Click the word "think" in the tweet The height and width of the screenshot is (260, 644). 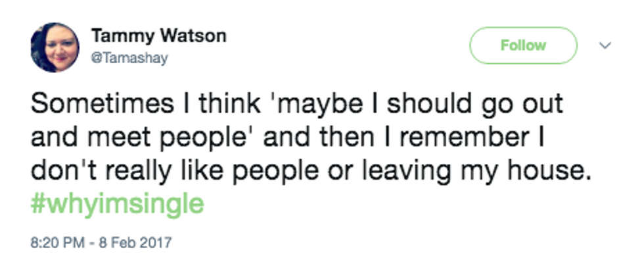(229, 104)
